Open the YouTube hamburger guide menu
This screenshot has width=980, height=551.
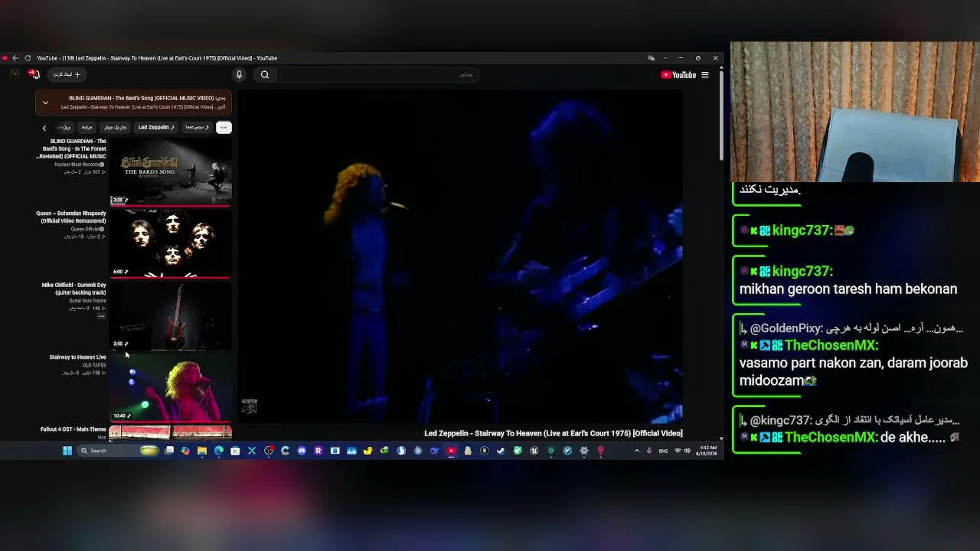coord(705,75)
